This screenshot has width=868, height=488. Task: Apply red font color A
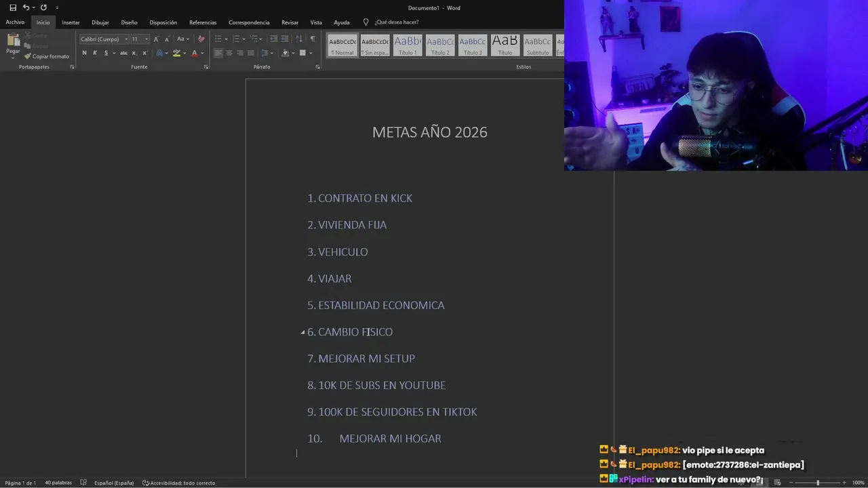click(194, 53)
